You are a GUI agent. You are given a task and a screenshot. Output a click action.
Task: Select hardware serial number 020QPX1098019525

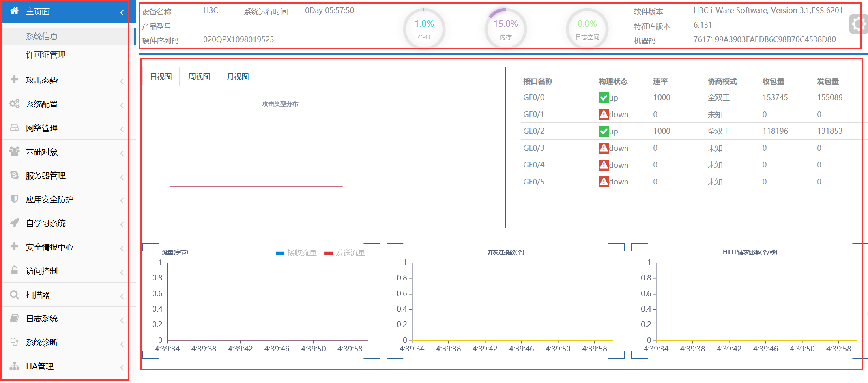click(x=238, y=39)
